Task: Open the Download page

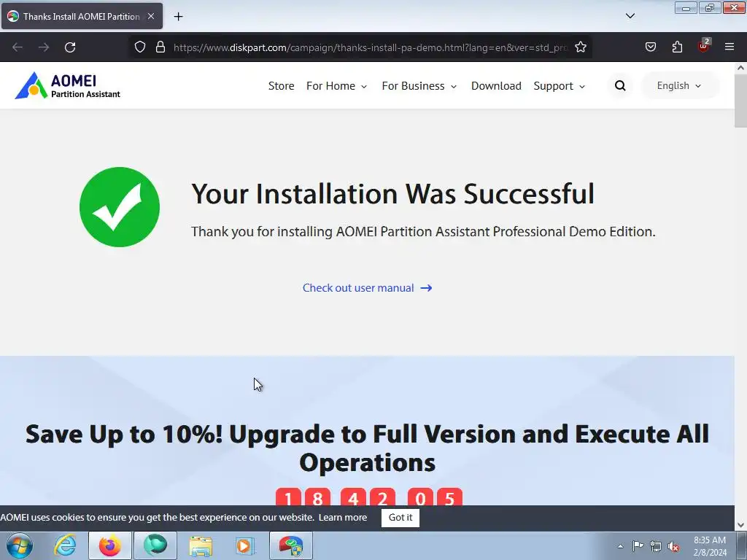Action: (496, 86)
